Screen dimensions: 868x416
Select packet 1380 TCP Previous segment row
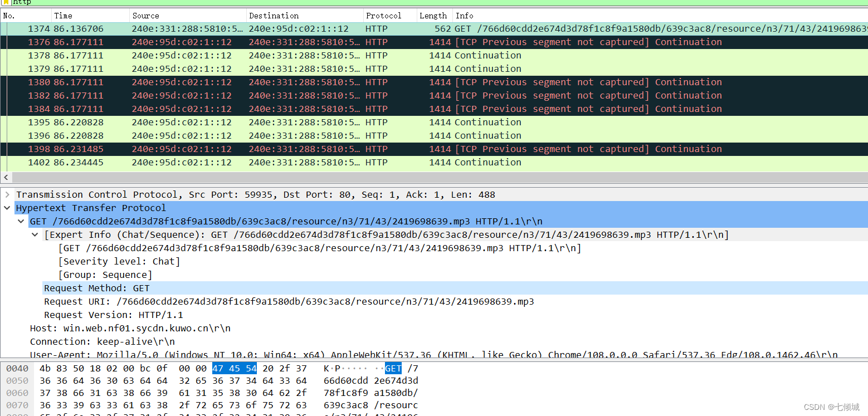point(434,82)
